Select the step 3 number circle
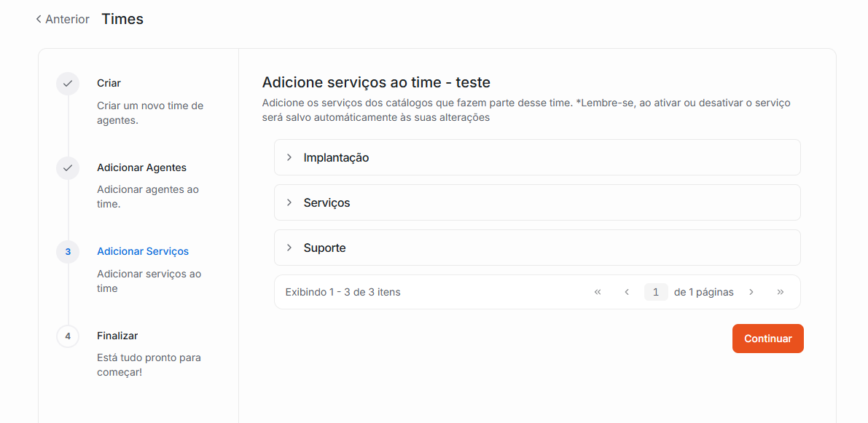 click(68, 252)
